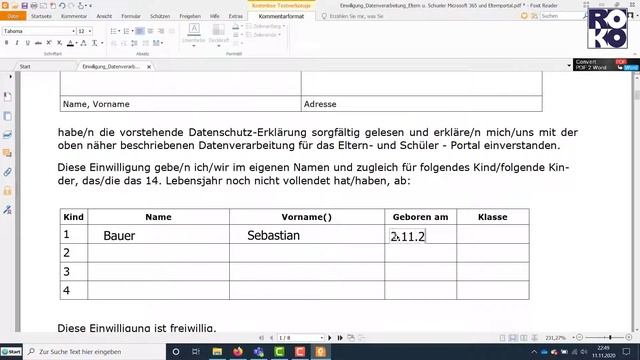Click the Open folder icon in title bar
Viewport: 640px width, 360px height.
pos(15,6)
